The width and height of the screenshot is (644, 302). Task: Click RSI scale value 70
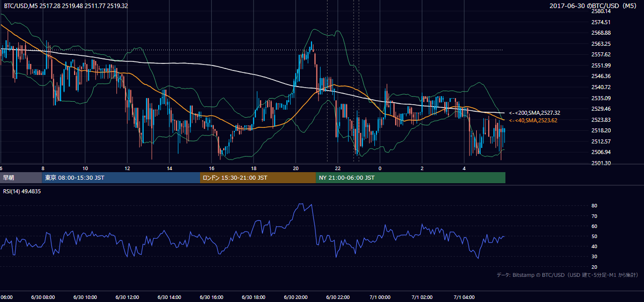[594, 216]
